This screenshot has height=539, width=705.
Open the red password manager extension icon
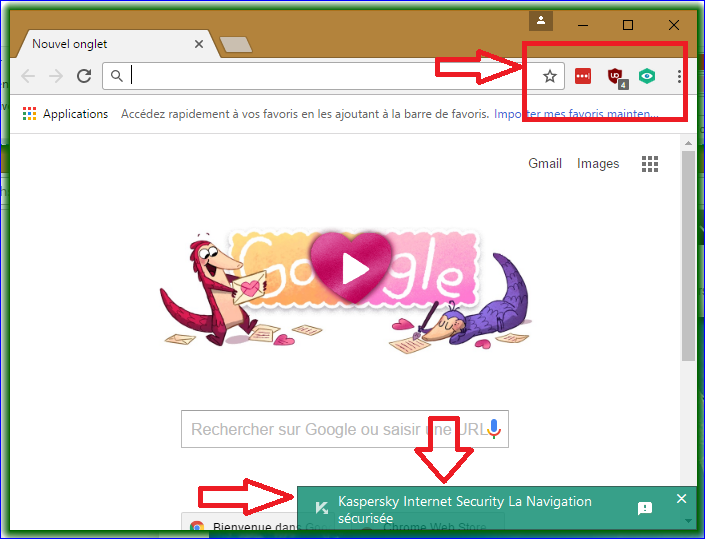(583, 76)
